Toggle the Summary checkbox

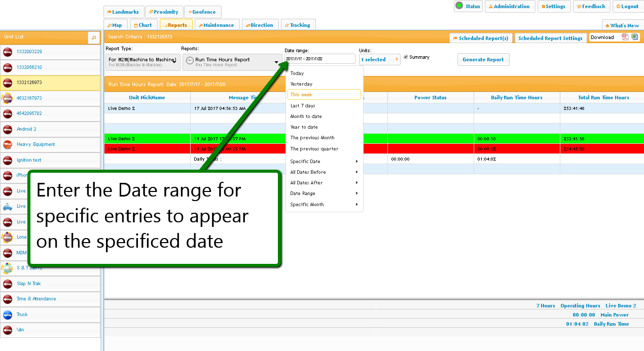[406, 57]
